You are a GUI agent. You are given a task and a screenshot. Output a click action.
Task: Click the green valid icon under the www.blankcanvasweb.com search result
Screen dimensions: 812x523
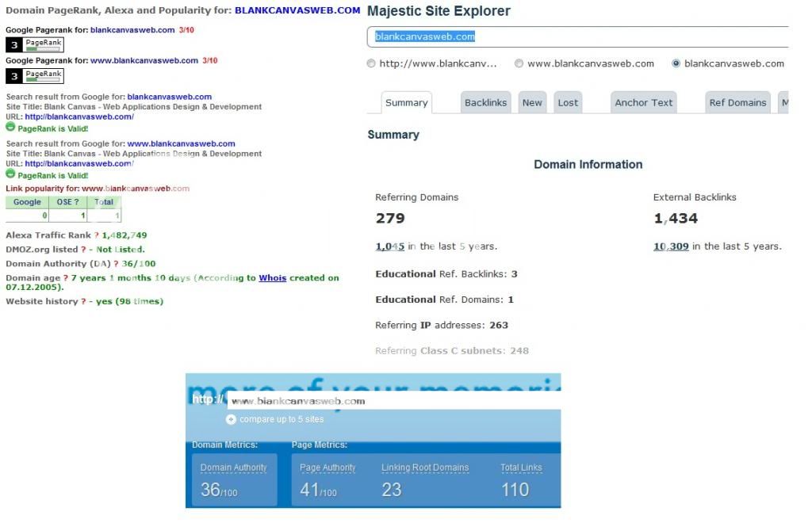[x=10, y=174]
